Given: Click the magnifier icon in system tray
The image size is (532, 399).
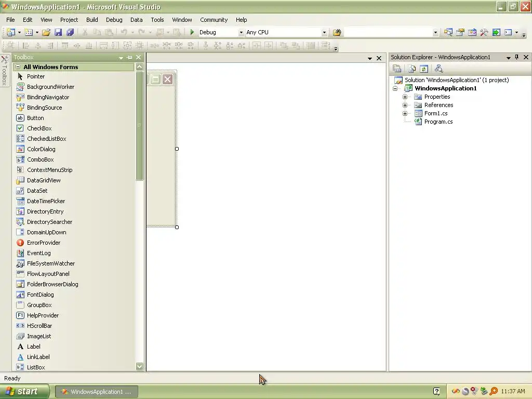Looking at the screenshot, I should tap(494, 391).
